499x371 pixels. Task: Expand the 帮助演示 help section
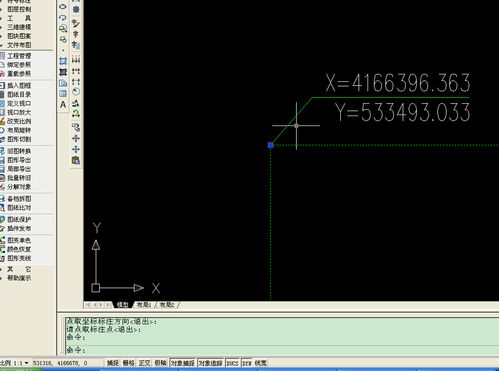[16, 278]
